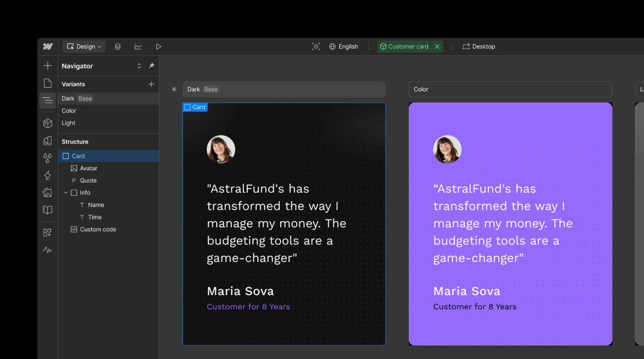The width and height of the screenshot is (644, 359).
Task: Click the quote text on purple card
Action: [x=503, y=223]
